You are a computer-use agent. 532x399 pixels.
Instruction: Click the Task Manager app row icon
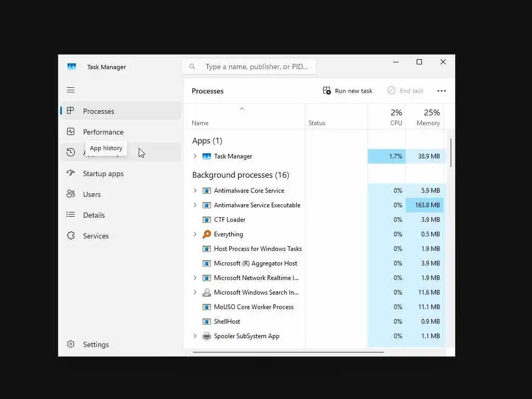click(207, 156)
